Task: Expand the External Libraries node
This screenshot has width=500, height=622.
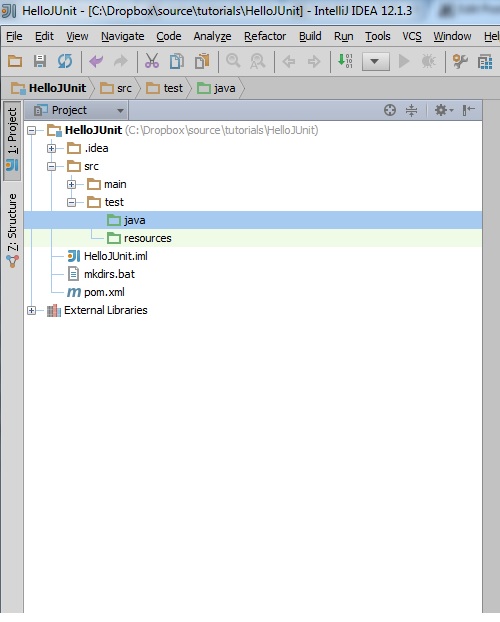Action: [31, 310]
